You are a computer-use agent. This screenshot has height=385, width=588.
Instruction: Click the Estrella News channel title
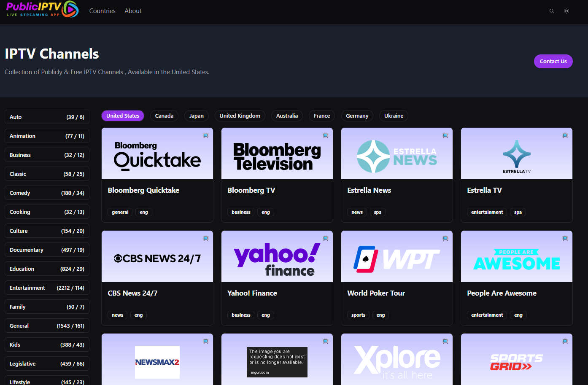point(369,190)
